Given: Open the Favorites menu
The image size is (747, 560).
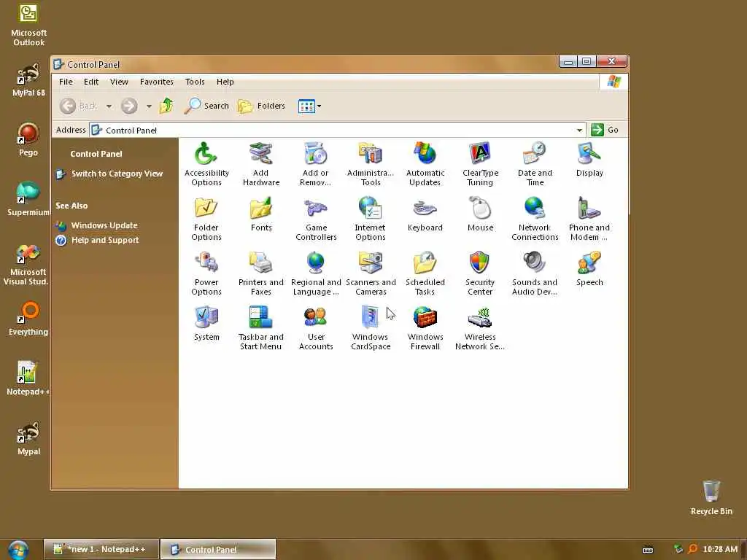Looking at the screenshot, I should click(x=157, y=82).
